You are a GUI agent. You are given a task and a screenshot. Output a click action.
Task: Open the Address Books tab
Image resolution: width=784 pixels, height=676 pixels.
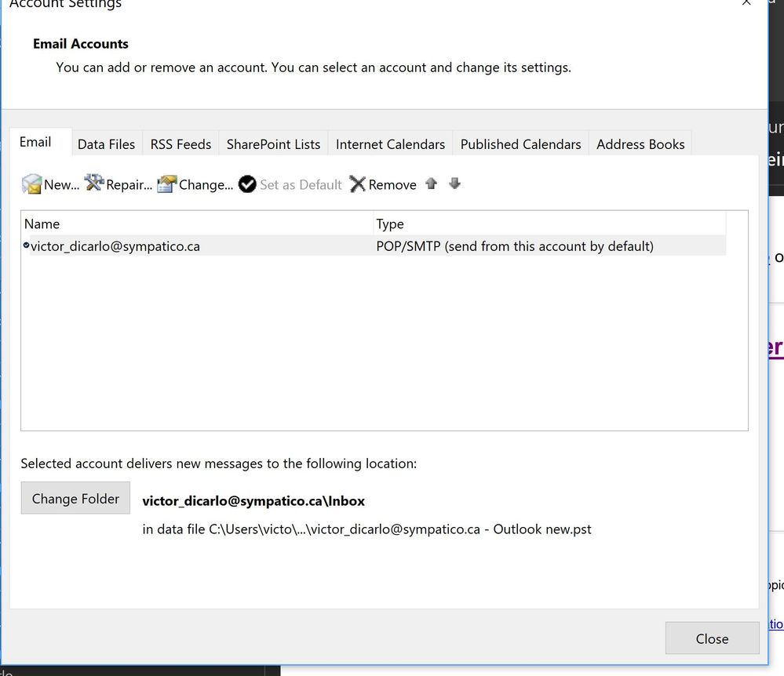point(640,144)
